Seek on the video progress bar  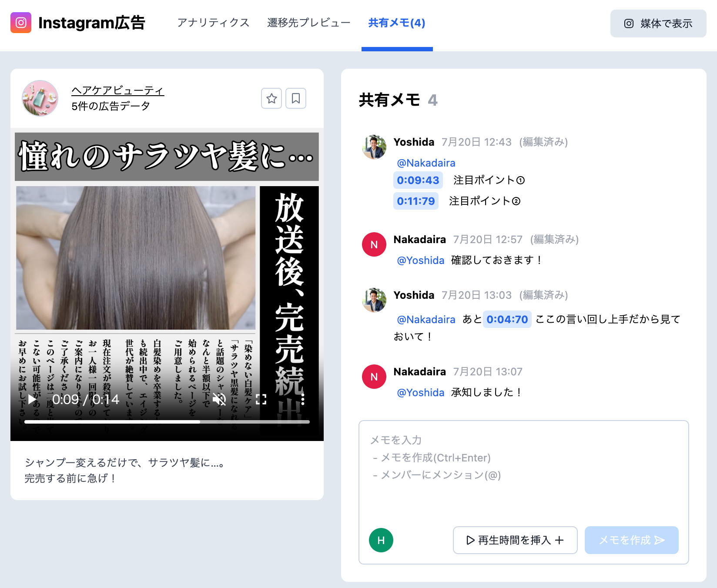click(x=167, y=422)
